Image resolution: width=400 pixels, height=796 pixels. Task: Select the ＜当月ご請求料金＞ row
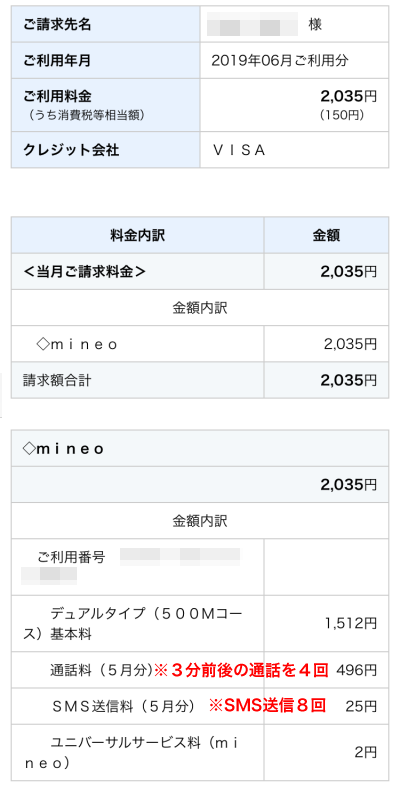coord(200,272)
